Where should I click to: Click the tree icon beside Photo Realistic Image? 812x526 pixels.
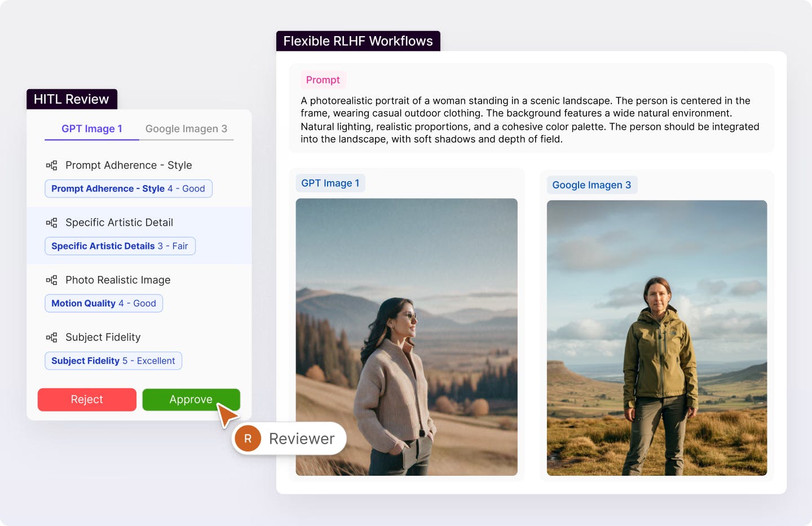click(51, 280)
